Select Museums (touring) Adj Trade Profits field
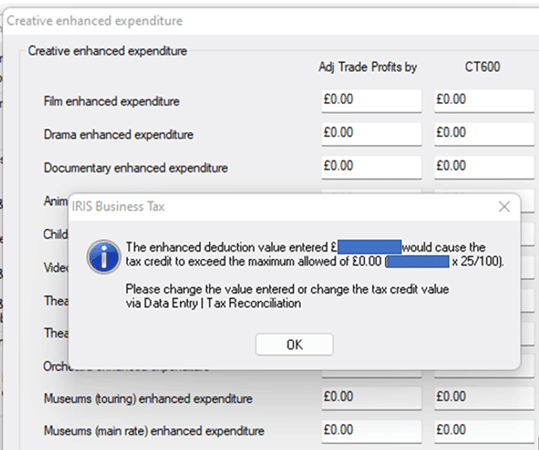Viewport: 539px width, 450px height. 372,398
